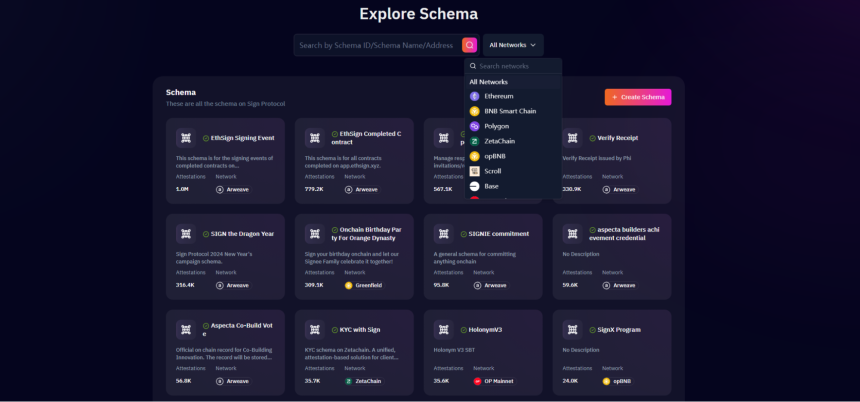860x402 pixels.
Task: Open the SignX Program schema title
Action: [x=619, y=330]
